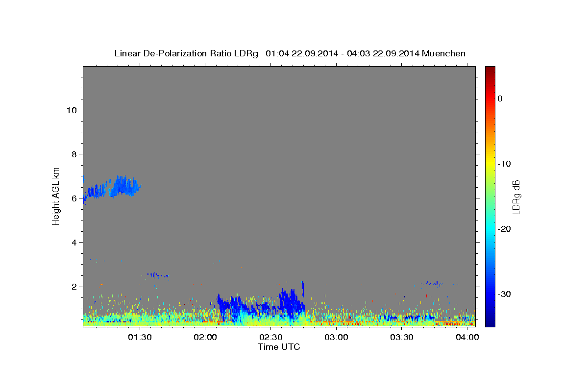Click the 02:00 time tick label
The image size is (588, 392).
pyautogui.click(x=205, y=338)
